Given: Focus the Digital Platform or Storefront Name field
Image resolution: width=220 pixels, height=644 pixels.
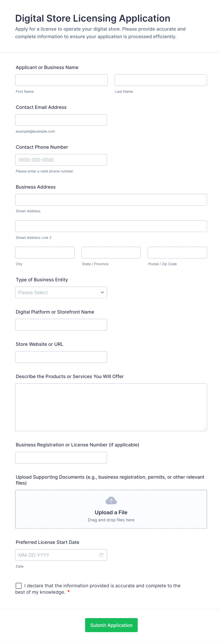Looking at the screenshot, I should coord(61,324).
